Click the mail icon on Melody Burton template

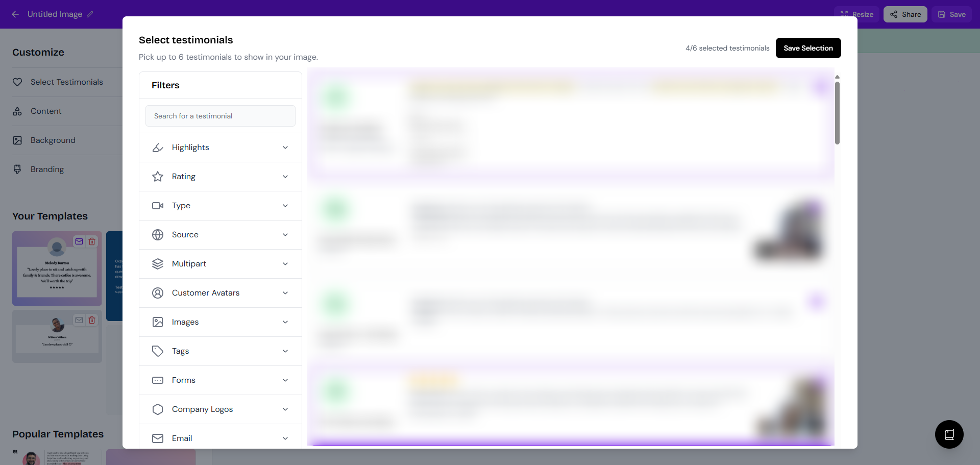pos(79,241)
